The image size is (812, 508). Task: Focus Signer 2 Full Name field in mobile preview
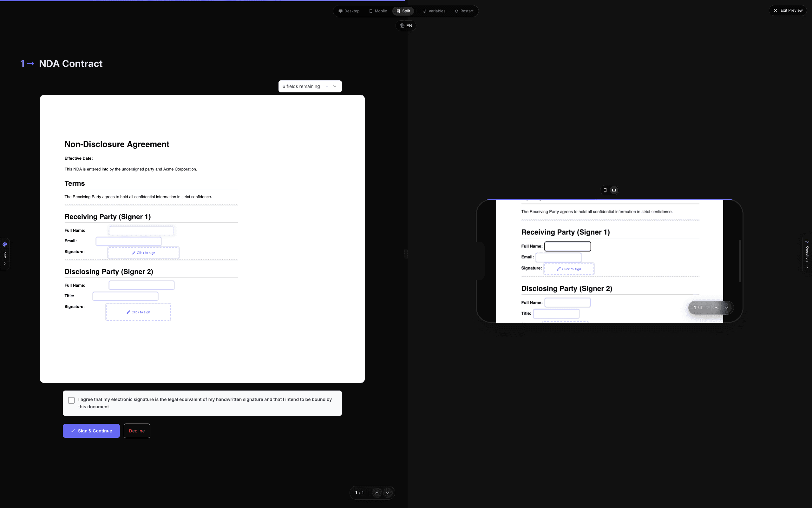[567, 302]
